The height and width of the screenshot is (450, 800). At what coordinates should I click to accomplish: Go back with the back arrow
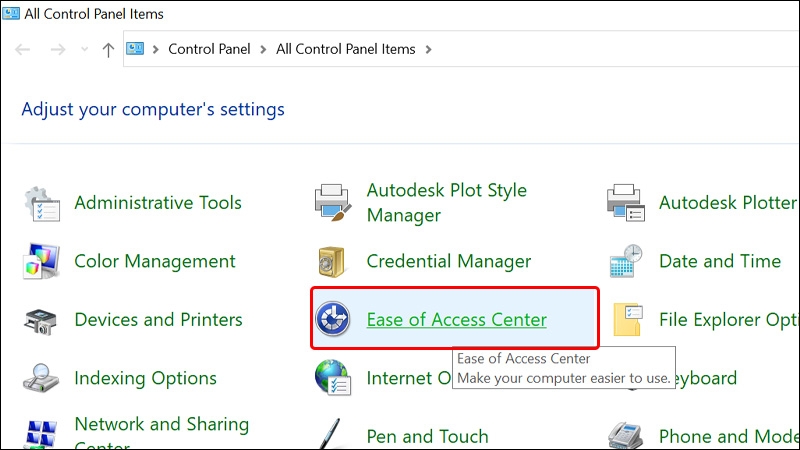click(x=22, y=49)
